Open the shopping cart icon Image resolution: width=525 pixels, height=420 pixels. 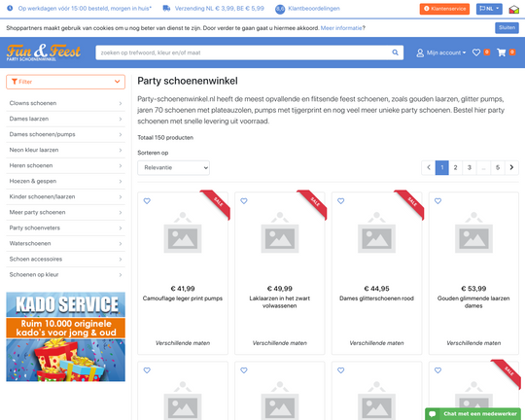coord(502,52)
